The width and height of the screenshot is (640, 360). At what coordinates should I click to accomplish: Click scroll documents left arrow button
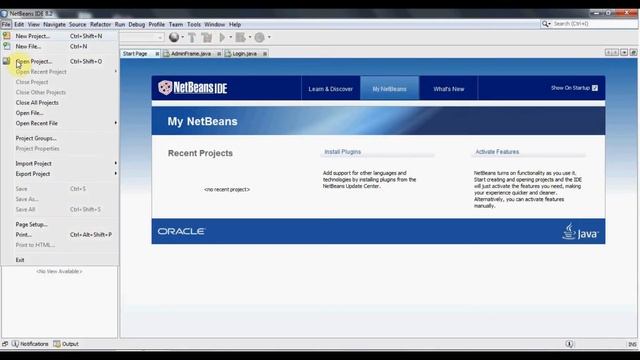(608, 53)
